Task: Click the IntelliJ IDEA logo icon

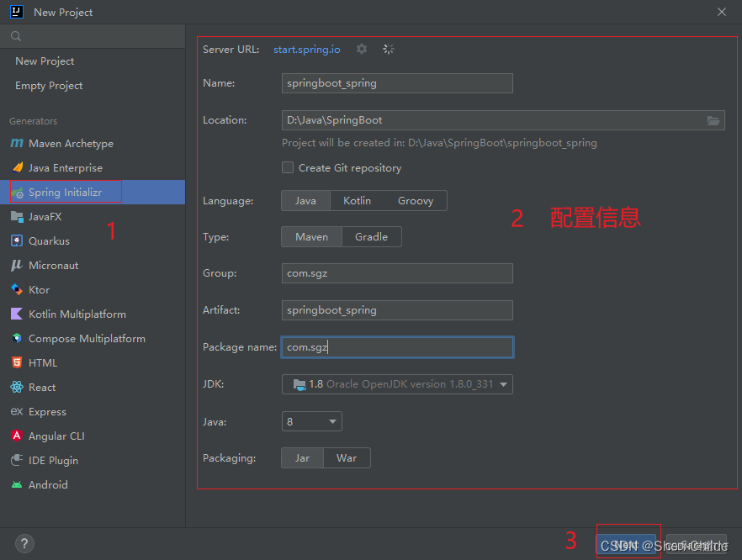Action: click(17, 12)
